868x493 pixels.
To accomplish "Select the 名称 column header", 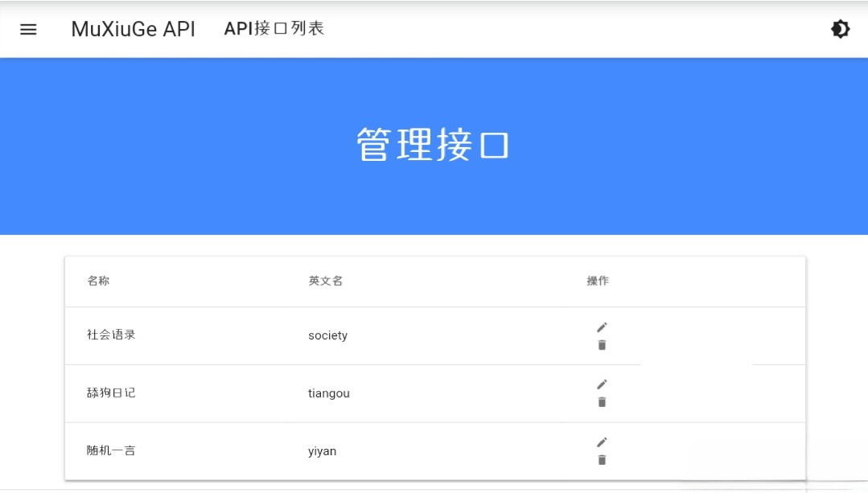I will pyautogui.click(x=98, y=281).
